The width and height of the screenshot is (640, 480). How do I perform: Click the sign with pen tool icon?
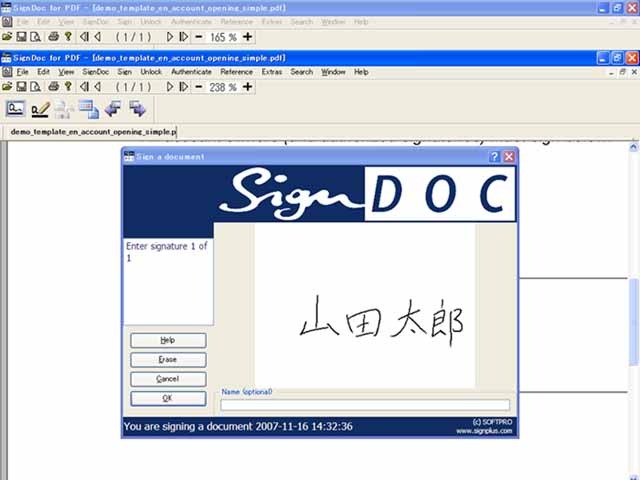[x=40, y=109]
